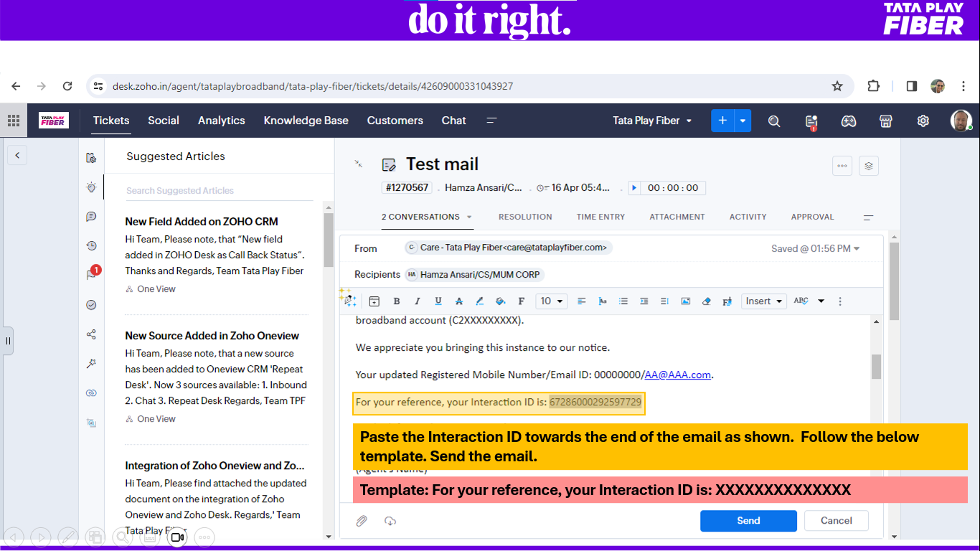Screen dimensions: 980x551
Task: Expand the dropdown arrow beside the plus button
Action: pos(743,121)
